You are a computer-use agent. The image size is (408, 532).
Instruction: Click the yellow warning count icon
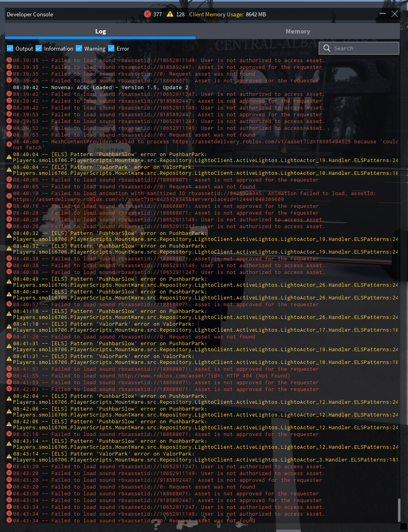(x=170, y=14)
